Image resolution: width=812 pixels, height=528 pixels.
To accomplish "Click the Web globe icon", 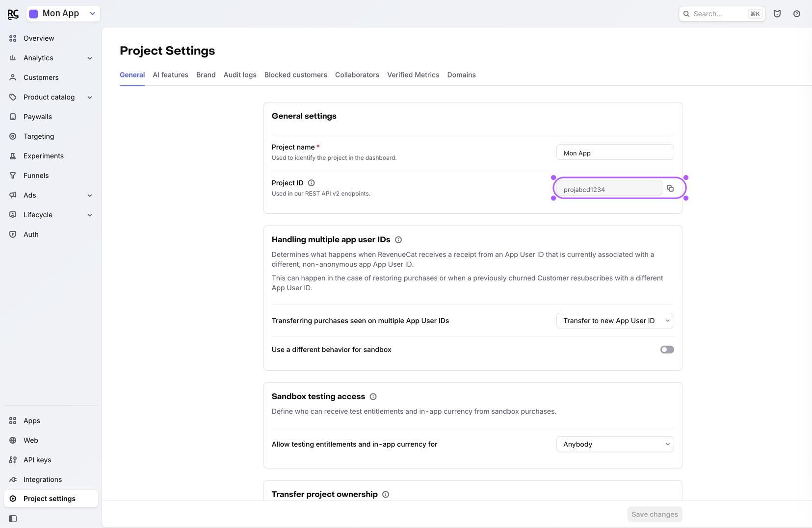I will coord(13,440).
